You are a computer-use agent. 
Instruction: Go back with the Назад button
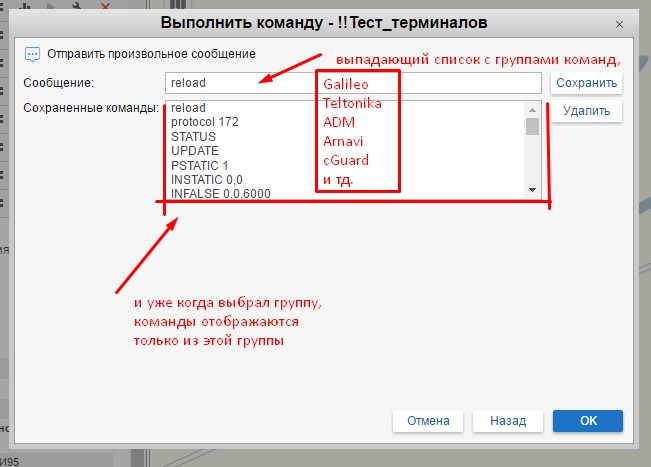point(507,421)
